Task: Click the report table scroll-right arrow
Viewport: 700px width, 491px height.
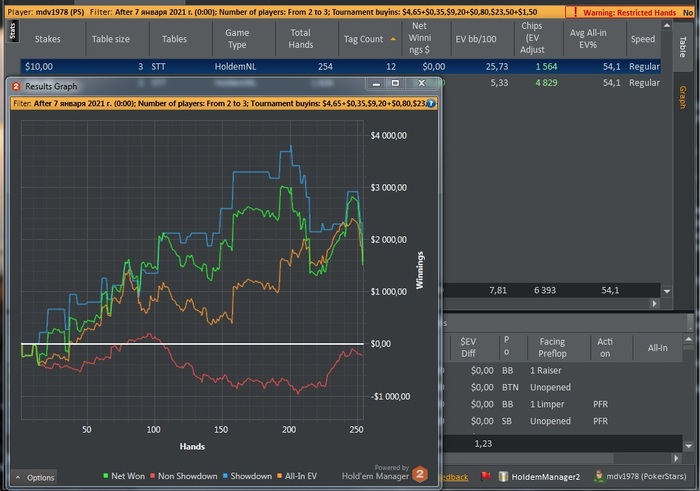Action: [x=654, y=304]
